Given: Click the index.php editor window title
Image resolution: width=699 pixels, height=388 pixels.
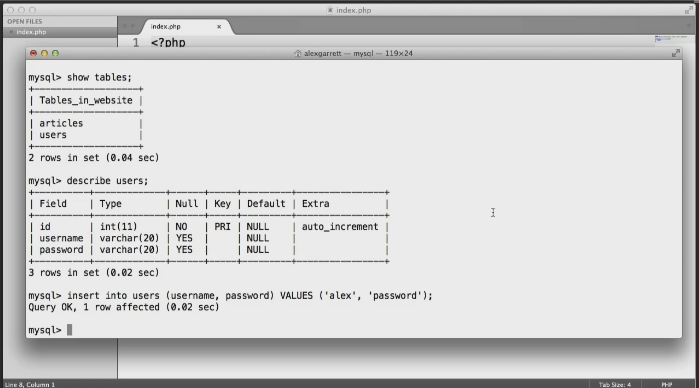Looking at the screenshot, I should (x=354, y=10).
